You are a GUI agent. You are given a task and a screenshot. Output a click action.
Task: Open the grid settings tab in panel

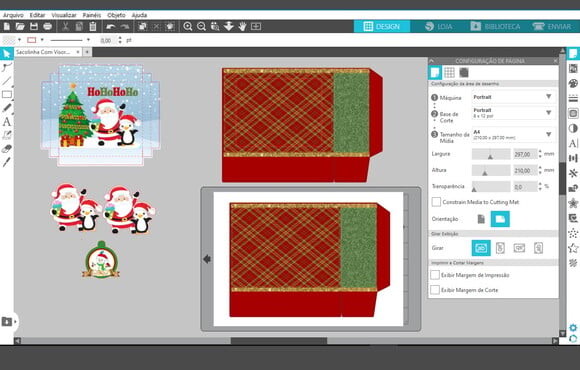point(449,73)
